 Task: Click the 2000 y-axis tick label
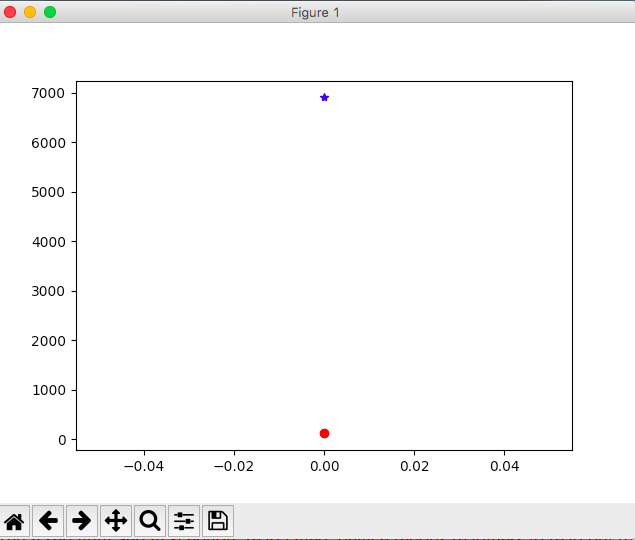(48, 341)
